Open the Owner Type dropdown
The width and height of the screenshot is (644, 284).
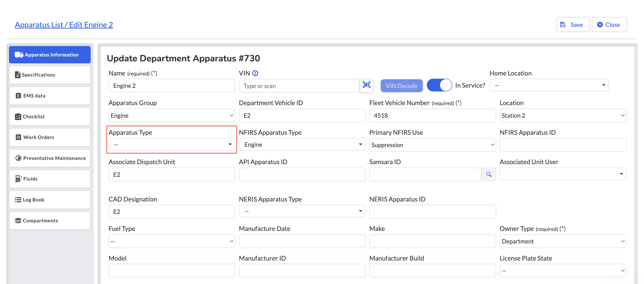(563, 241)
